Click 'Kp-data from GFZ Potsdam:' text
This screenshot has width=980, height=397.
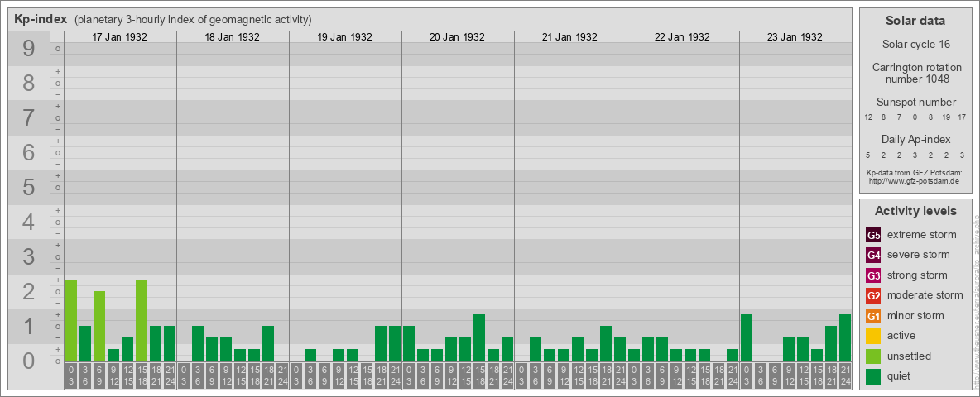pyautogui.click(x=915, y=173)
